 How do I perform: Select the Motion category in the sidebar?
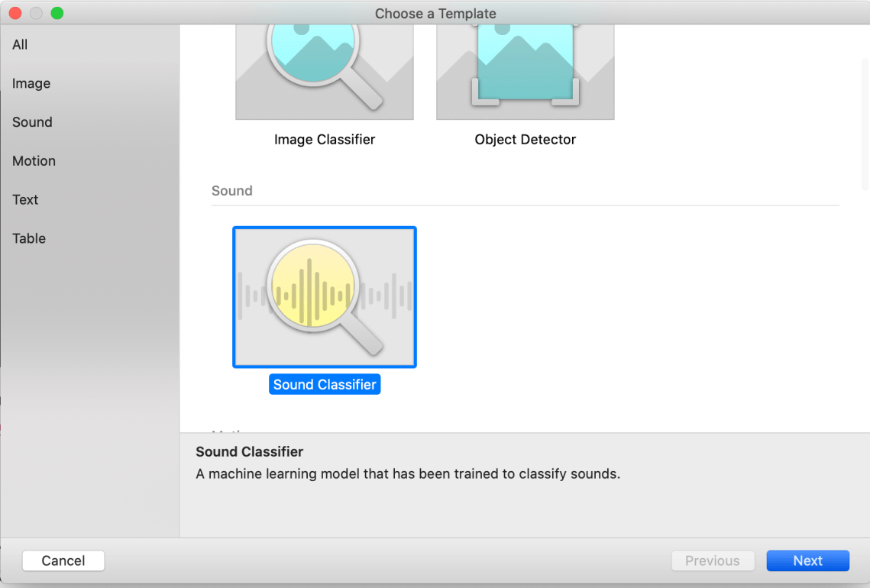[34, 161]
